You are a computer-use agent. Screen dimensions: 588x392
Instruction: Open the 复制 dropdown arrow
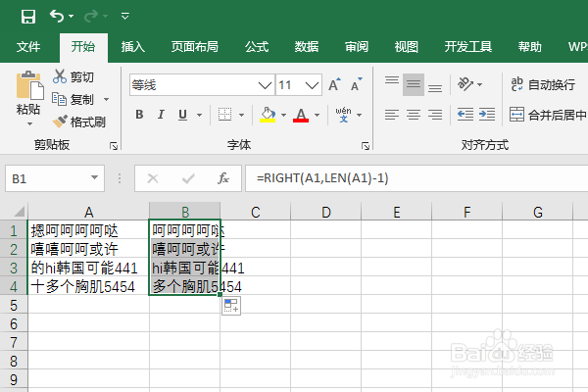pyautogui.click(x=107, y=99)
